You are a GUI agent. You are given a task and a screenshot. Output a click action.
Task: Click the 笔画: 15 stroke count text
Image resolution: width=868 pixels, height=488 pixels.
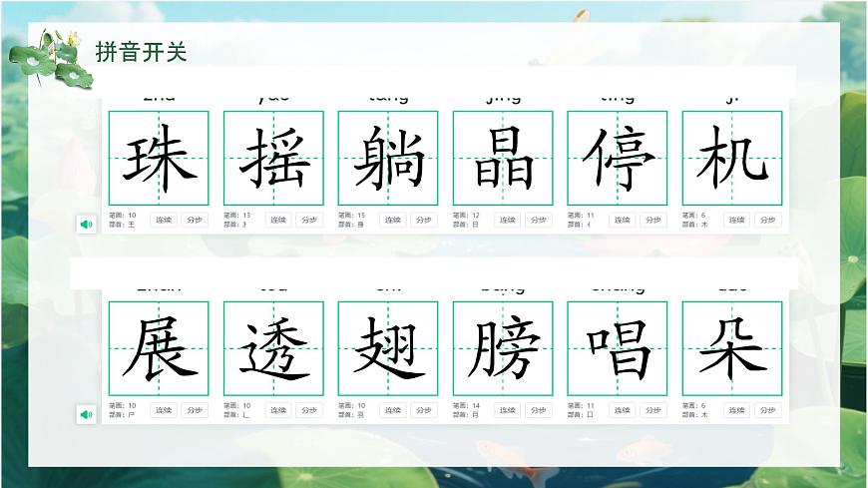[x=351, y=215]
